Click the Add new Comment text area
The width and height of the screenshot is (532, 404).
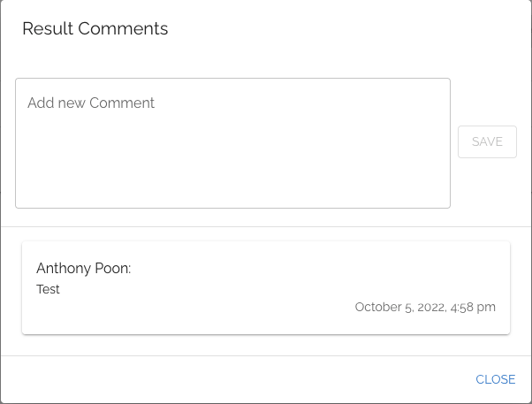point(232,143)
